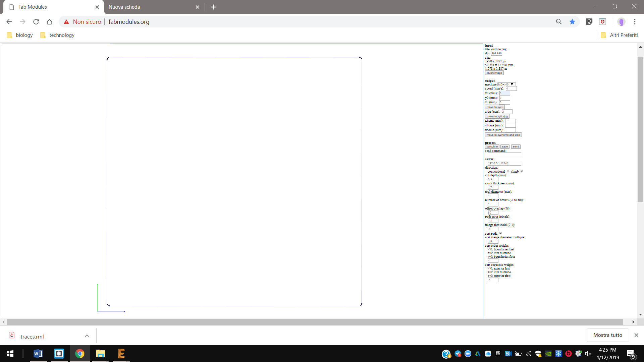Open Word from the Windows taskbar
Screen dimensions: 644x362
pos(38,354)
